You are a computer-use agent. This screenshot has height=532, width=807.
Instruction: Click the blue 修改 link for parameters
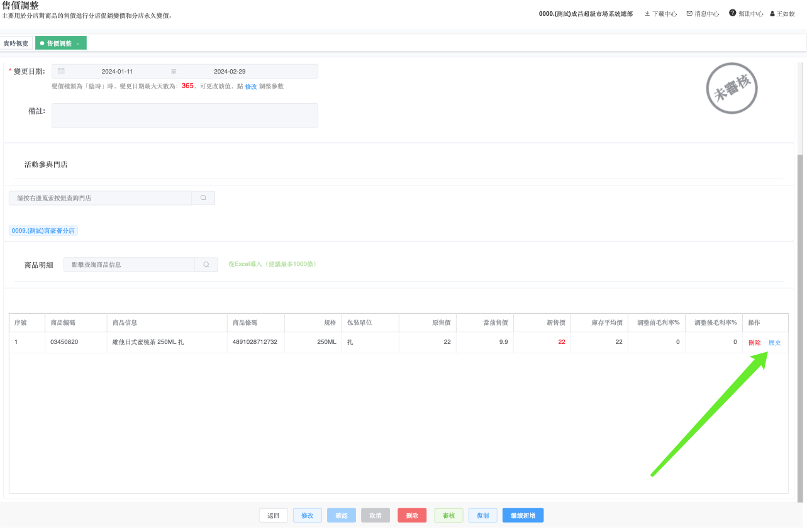point(251,86)
